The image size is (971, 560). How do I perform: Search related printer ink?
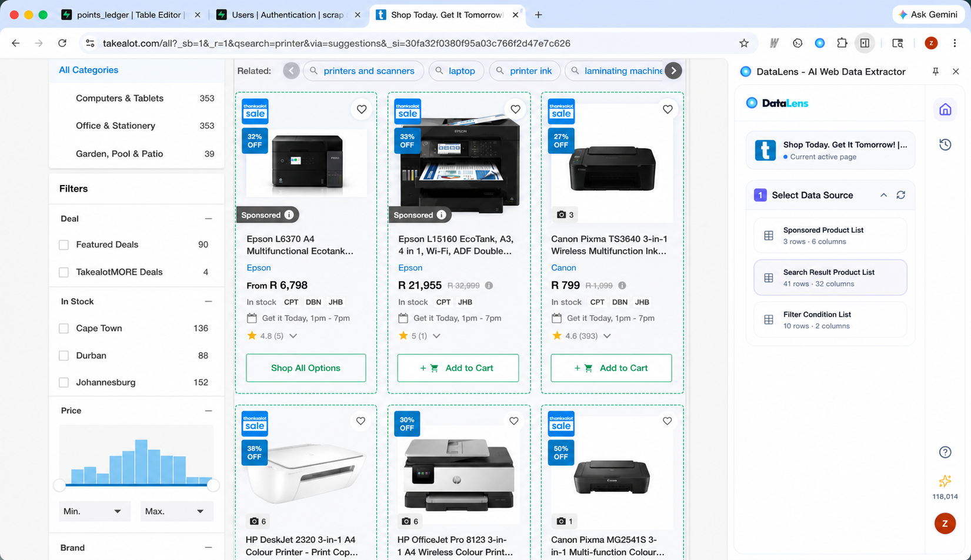pos(525,71)
